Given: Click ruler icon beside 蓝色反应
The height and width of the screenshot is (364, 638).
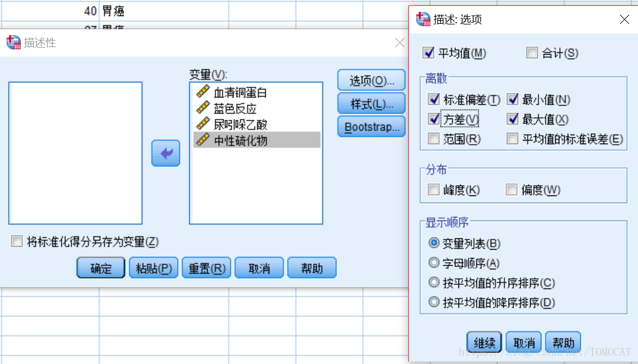Looking at the screenshot, I should (x=203, y=108).
